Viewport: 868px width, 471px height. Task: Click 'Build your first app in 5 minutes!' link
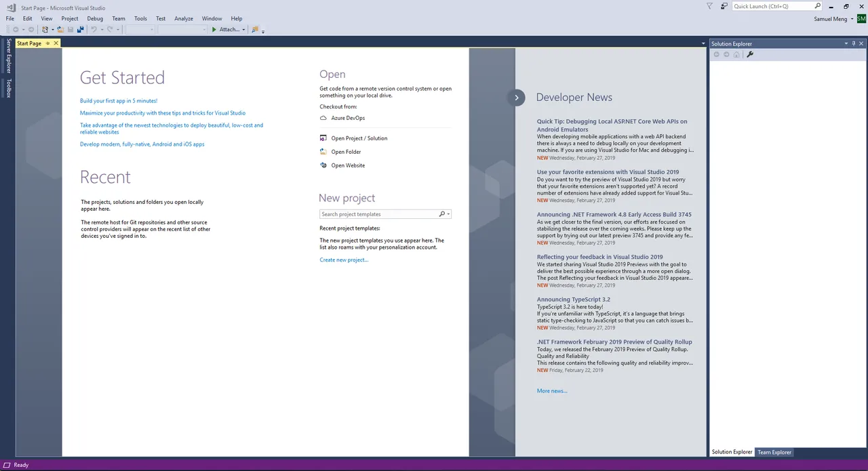(119, 101)
